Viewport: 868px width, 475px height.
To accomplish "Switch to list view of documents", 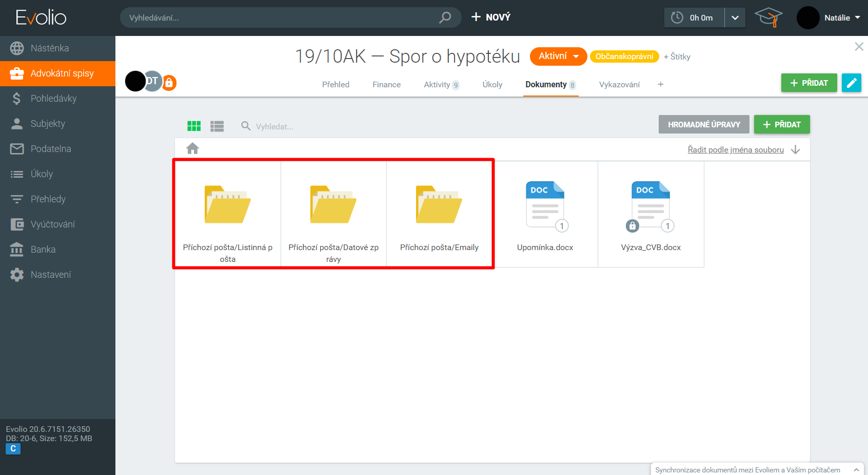I will [x=217, y=126].
